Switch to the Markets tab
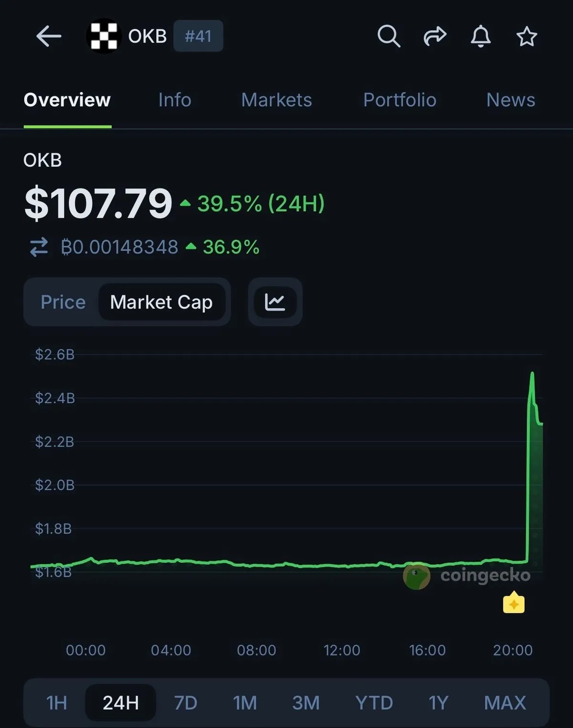Screen dimensions: 573x728 point(276,100)
